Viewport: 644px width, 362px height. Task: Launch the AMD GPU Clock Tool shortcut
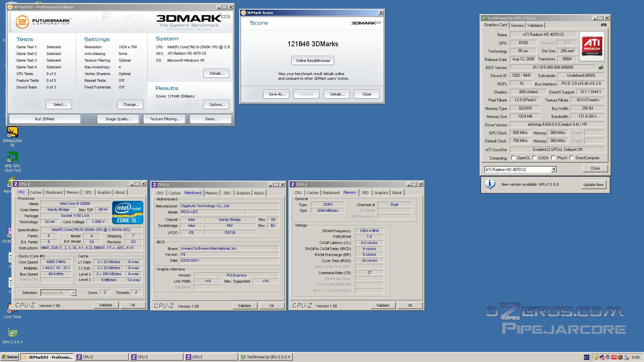pyautogui.click(x=12, y=162)
